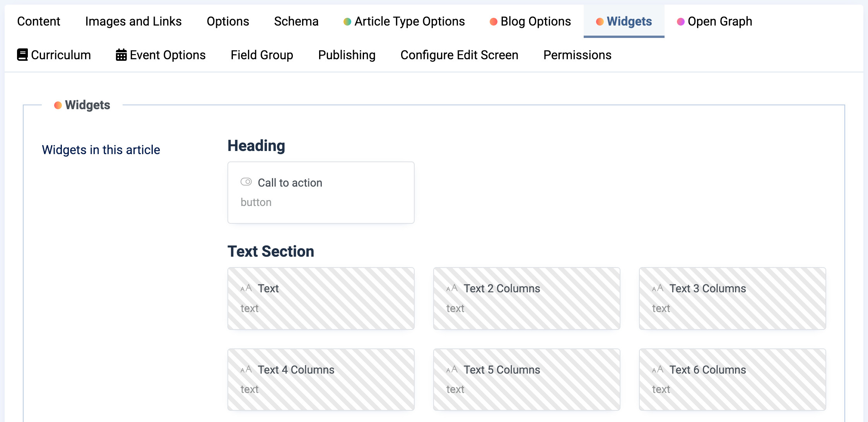Go to the Open Graph tab
This screenshot has height=422, width=868.
(x=714, y=21)
